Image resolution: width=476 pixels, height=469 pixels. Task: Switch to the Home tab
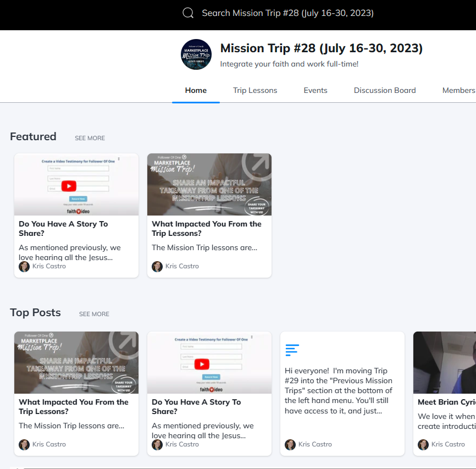(196, 90)
